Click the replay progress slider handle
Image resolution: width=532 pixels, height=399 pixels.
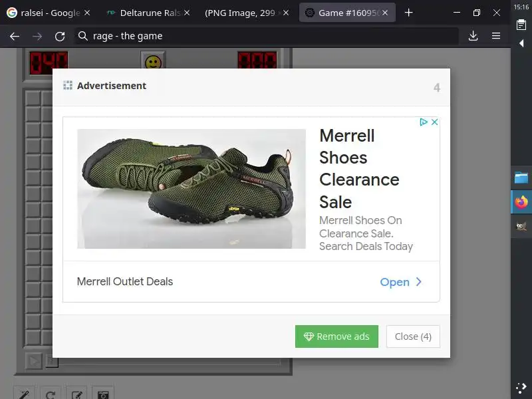pos(52,362)
